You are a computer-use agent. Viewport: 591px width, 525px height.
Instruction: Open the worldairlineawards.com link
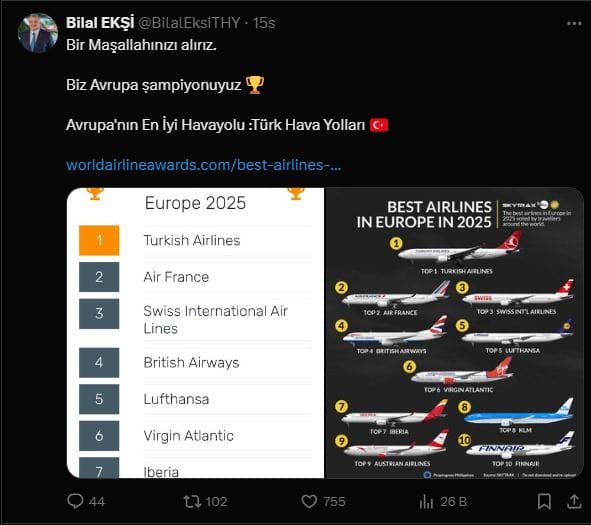(x=203, y=165)
